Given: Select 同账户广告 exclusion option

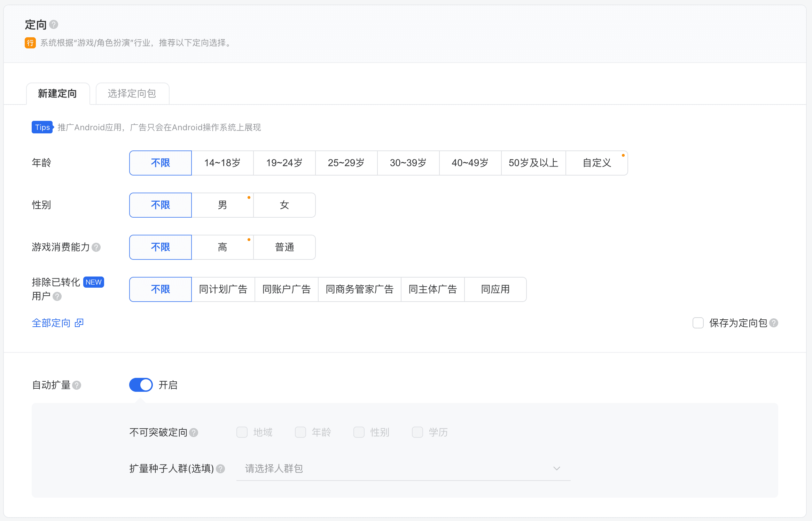Looking at the screenshot, I should pos(286,289).
